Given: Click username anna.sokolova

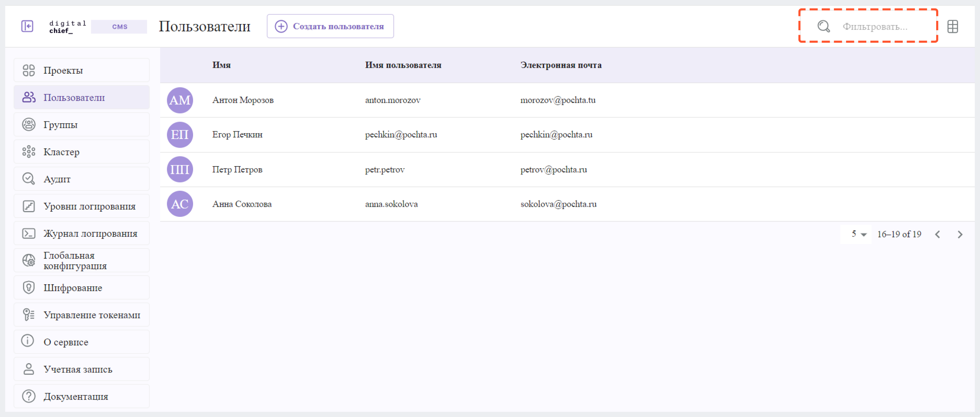Looking at the screenshot, I should click(x=391, y=204).
